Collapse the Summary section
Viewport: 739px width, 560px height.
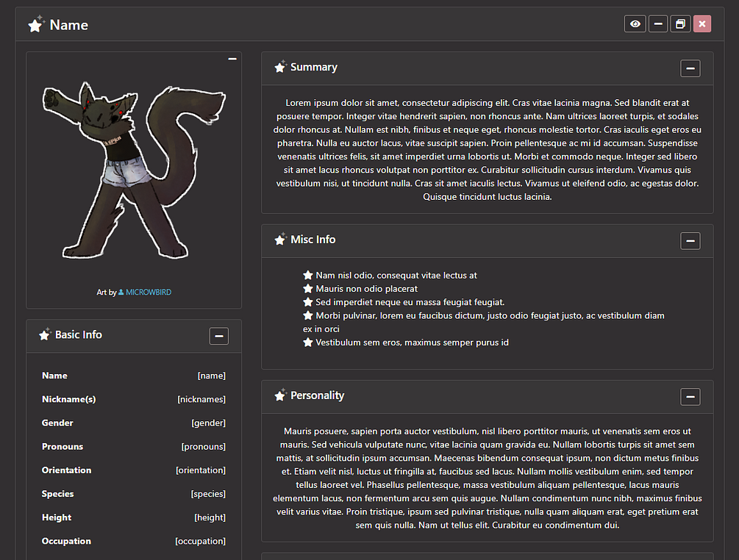690,68
